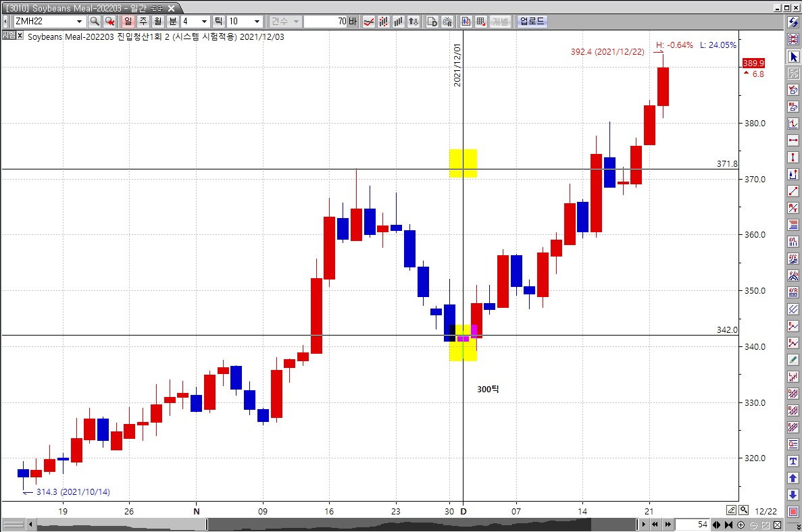The width and height of the screenshot is (802, 532).
Task: Switch chart to monthly 월 period
Action: click(x=157, y=22)
